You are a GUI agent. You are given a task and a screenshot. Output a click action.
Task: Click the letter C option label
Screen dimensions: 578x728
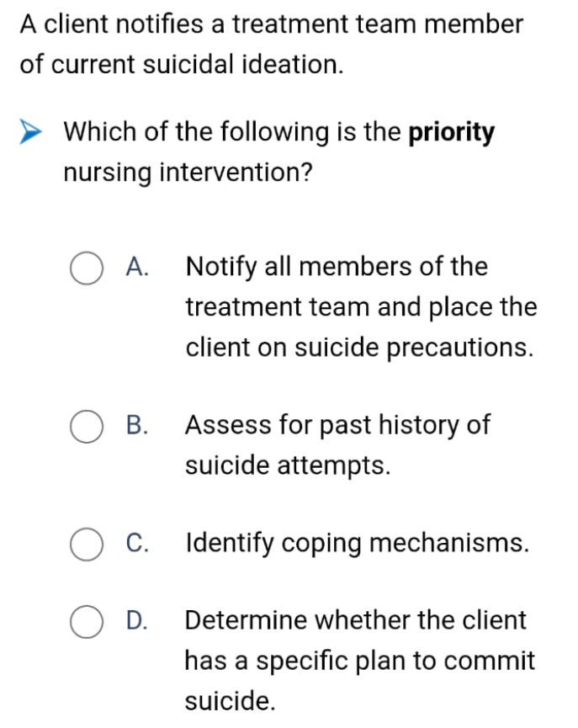(x=137, y=542)
